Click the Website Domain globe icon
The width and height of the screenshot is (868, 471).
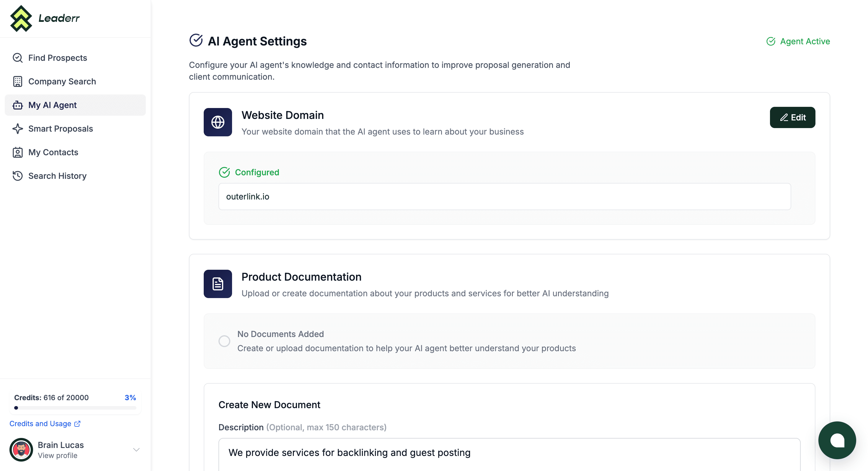coord(218,122)
